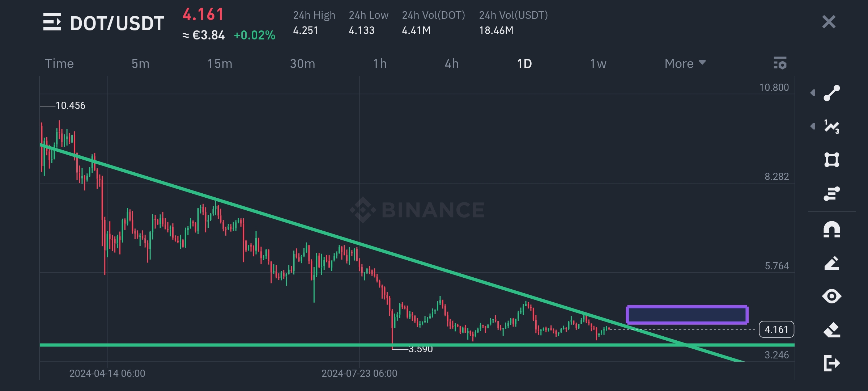Expand the More timeframes dropdown

(685, 64)
